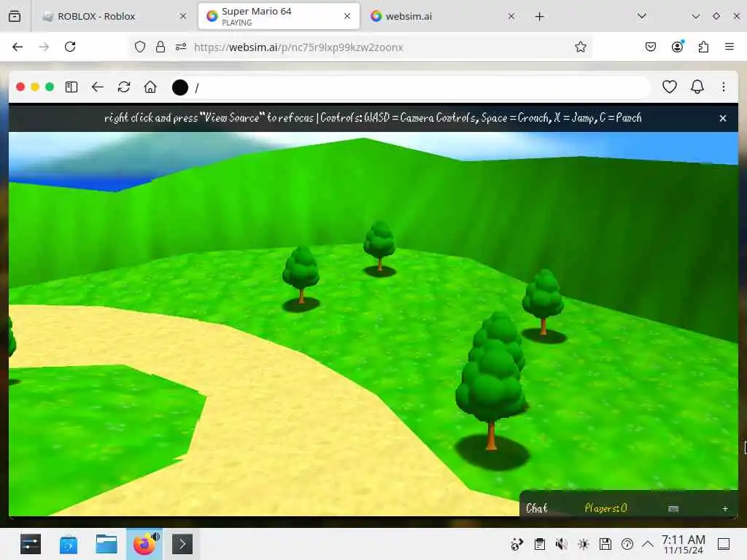The height and width of the screenshot is (560, 747).
Task: Open the clock showing 7:11 AM
Action: (683, 544)
